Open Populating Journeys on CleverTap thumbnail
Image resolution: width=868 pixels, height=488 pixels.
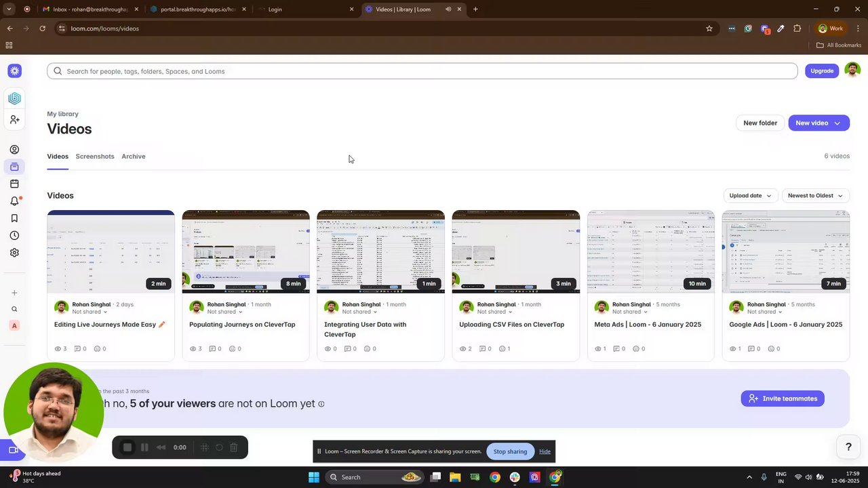pyautogui.click(x=245, y=251)
